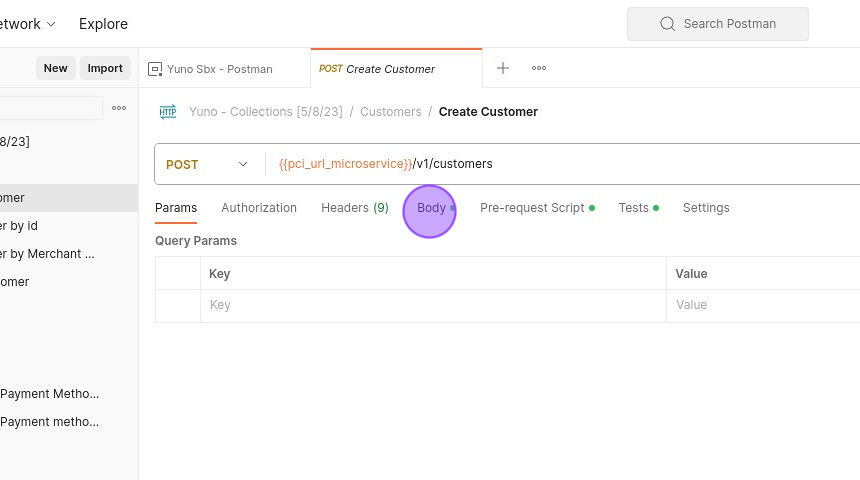Image resolution: width=860 pixels, height=480 pixels.
Task: Select the 'by id' sidebar request
Action: (69, 226)
